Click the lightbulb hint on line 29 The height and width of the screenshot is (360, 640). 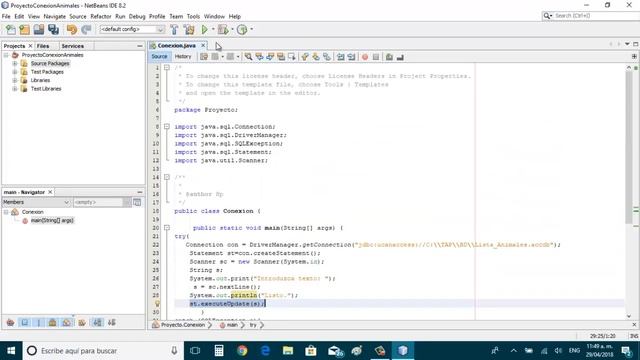[x=157, y=304]
